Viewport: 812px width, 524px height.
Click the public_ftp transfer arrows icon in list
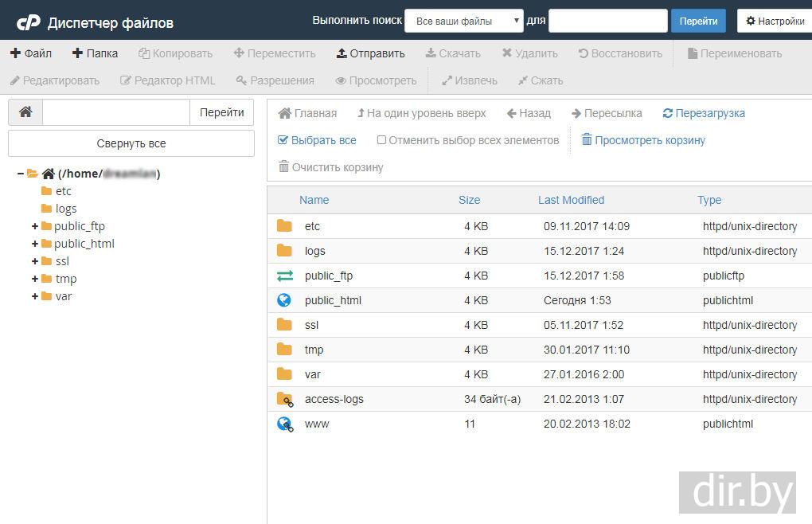coord(284,276)
